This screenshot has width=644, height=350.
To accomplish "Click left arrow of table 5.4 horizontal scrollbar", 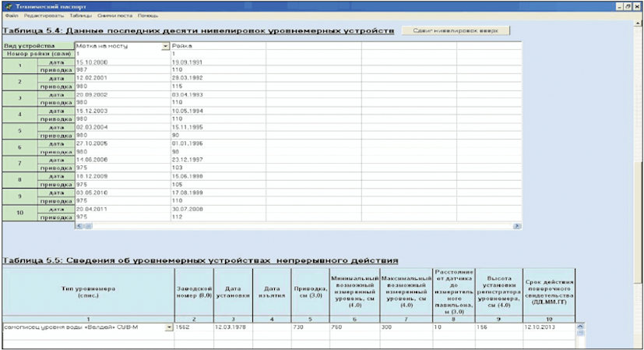I will (x=79, y=226).
